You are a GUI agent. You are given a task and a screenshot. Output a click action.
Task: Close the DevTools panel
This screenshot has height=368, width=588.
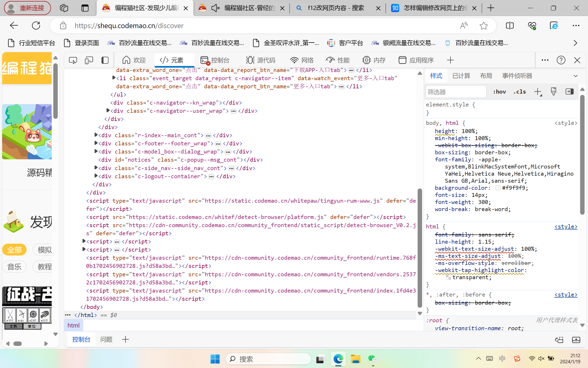577,60
